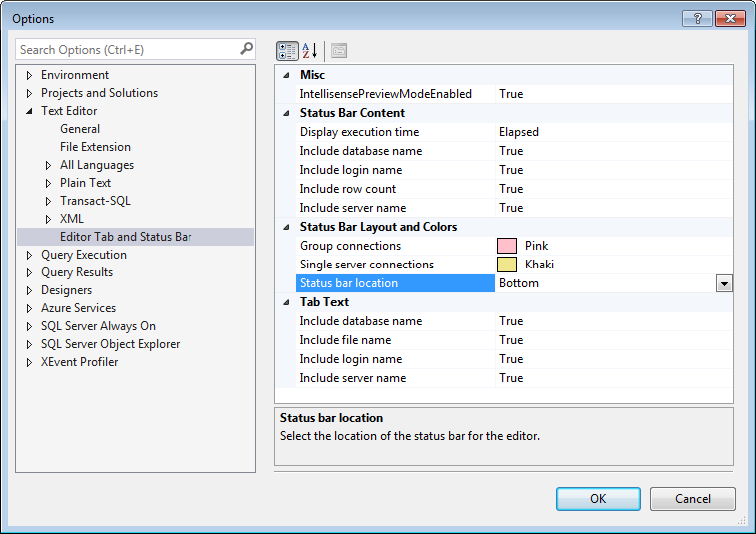
Task: Sort properties alphabetically
Action: tap(309, 50)
